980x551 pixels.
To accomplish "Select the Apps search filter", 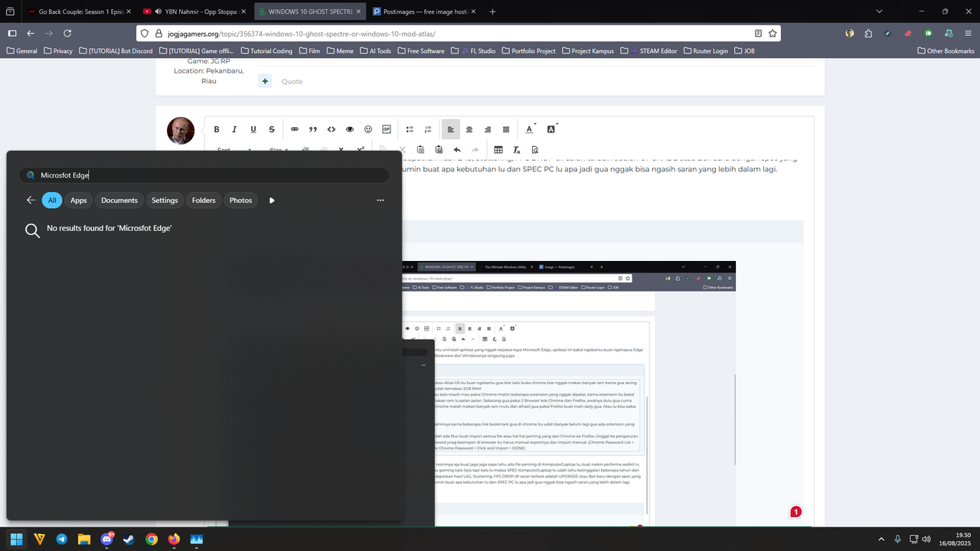I will pos(79,201).
